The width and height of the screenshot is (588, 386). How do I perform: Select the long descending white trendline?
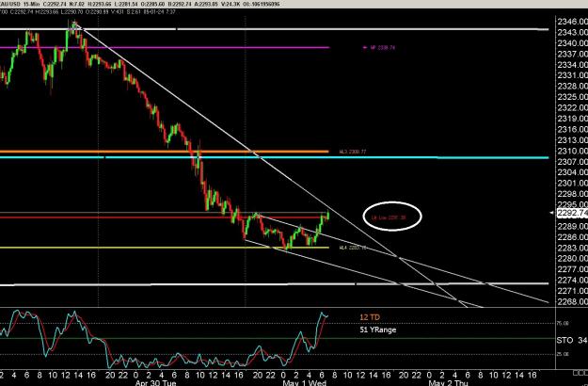point(271,166)
